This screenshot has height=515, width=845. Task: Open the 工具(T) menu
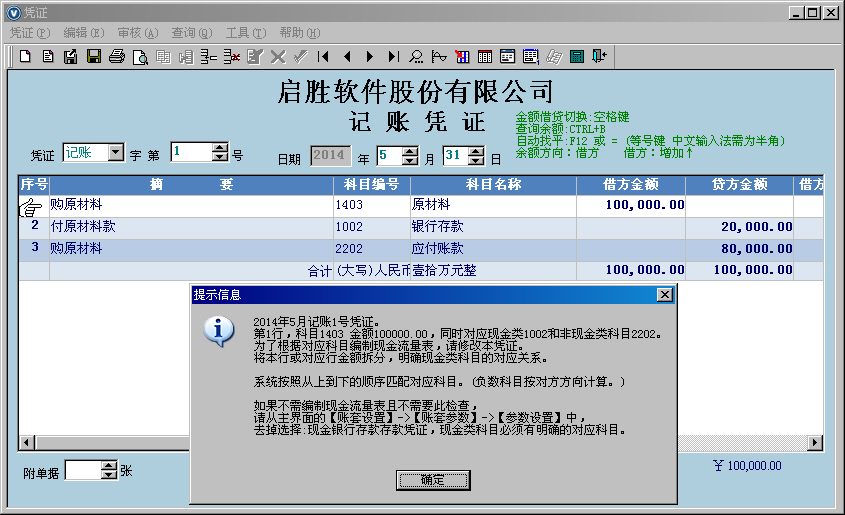click(x=246, y=33)
